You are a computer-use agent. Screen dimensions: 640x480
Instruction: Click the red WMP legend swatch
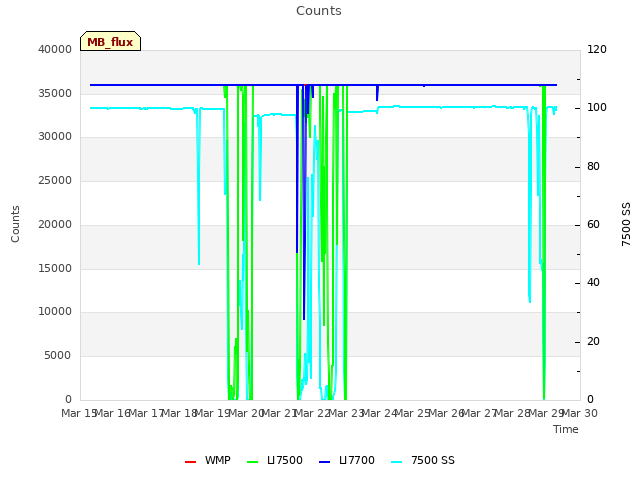(x=191, y=462)
